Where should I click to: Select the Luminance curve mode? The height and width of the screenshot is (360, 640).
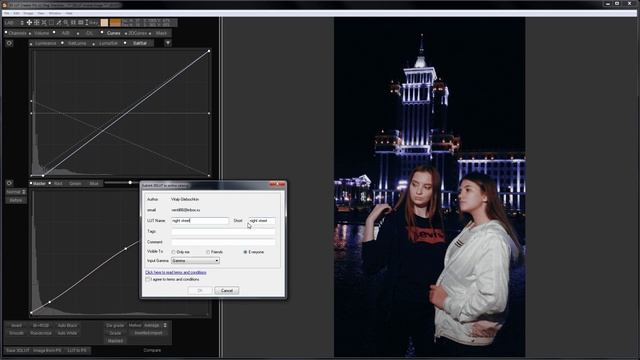click(x=45, y=43)
